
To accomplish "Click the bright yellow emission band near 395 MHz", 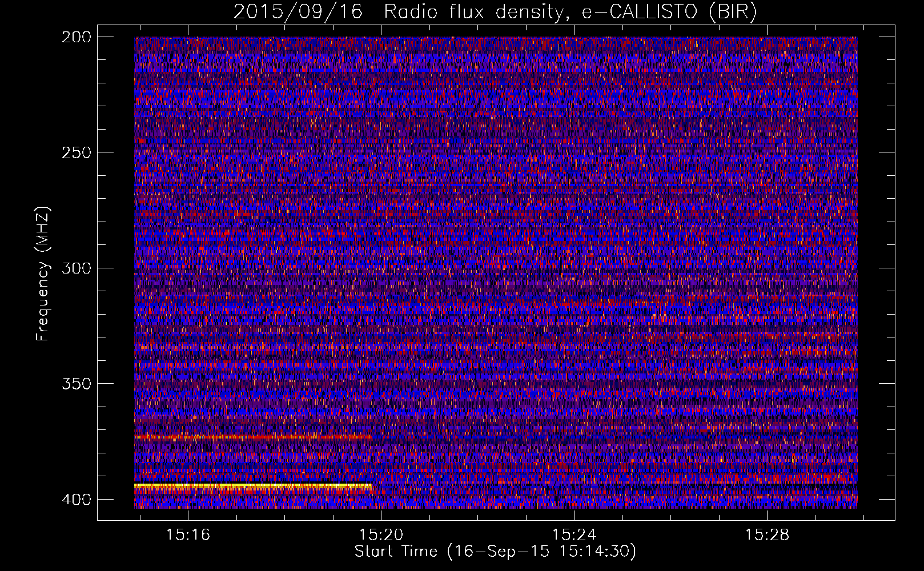I will point(253,486).
